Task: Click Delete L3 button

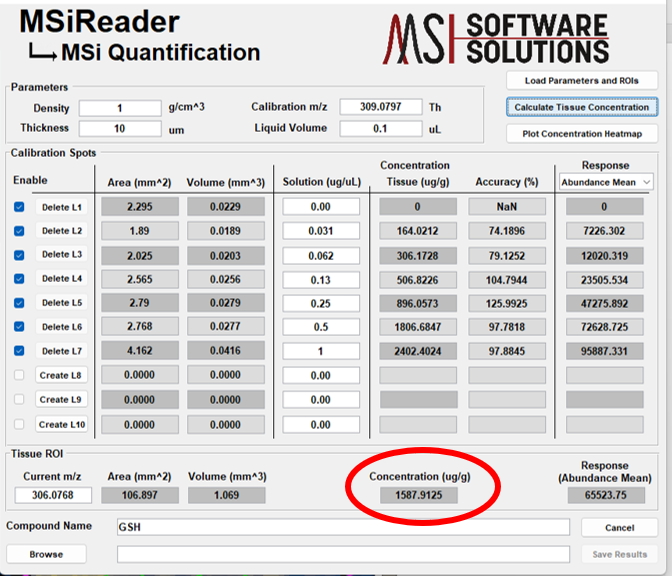Action: click(x=61, y=255)
